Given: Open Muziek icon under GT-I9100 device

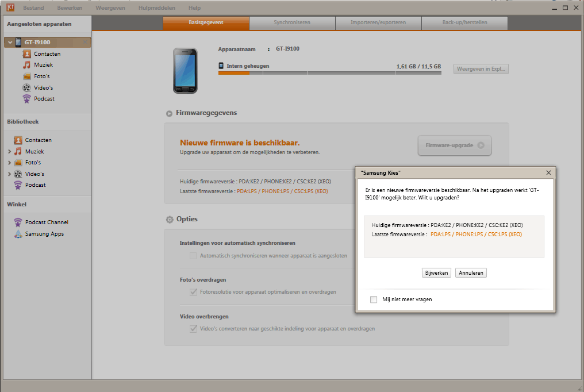Looking at the screenshot, I should [x=27, y=65].
